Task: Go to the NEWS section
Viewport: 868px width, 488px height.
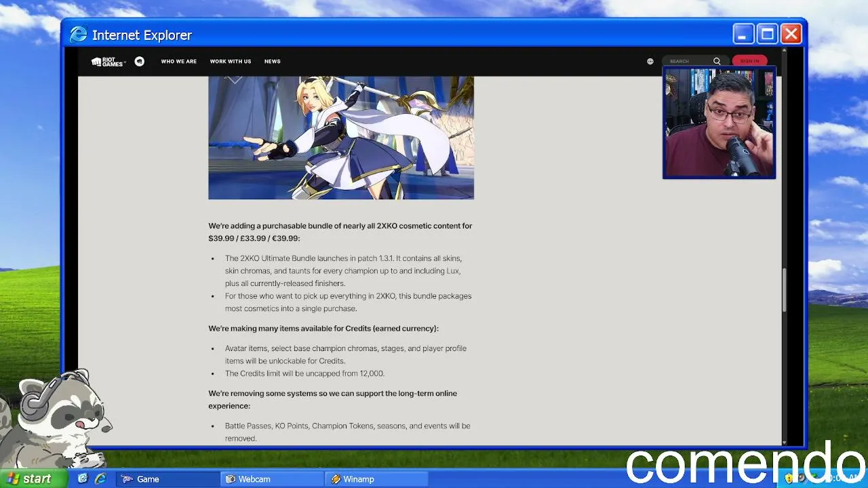Action: click(x=273, y=62)
